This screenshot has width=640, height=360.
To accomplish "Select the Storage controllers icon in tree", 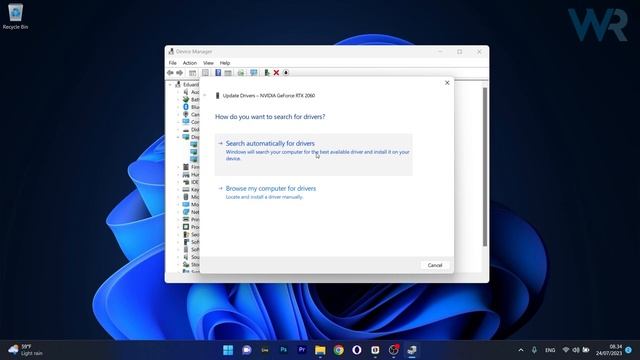I will 186,264.
